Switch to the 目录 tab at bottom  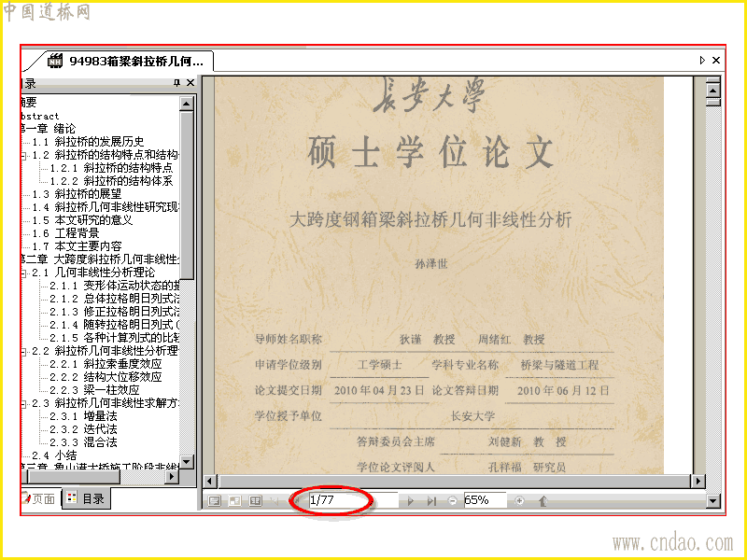point(86,498)
